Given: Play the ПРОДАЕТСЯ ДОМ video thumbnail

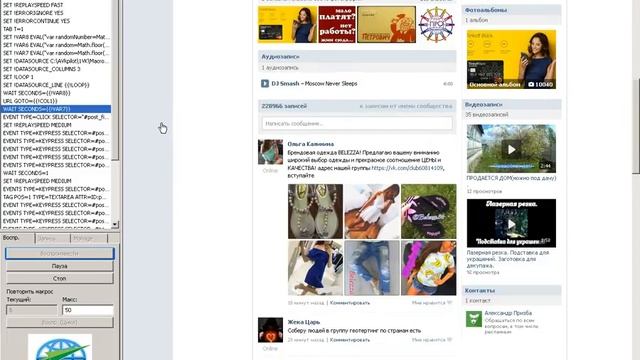Looking at the screenshot, I should tap(511, 149).
